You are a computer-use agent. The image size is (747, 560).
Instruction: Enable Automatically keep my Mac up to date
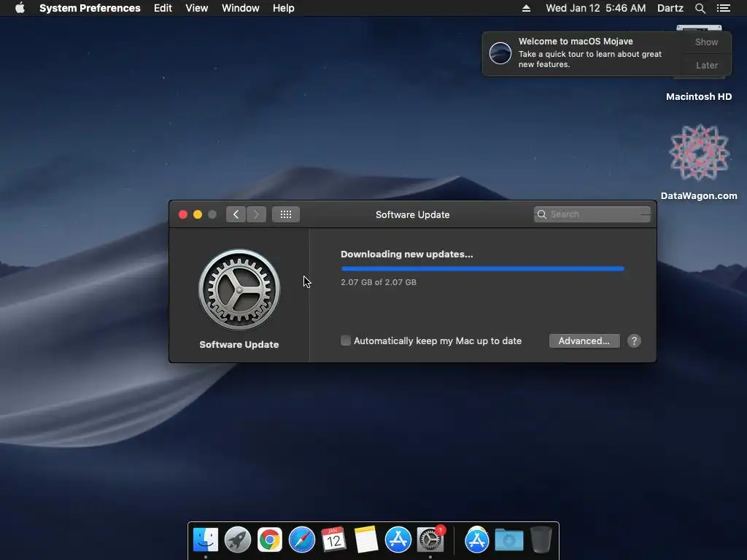tap(345, 341)
